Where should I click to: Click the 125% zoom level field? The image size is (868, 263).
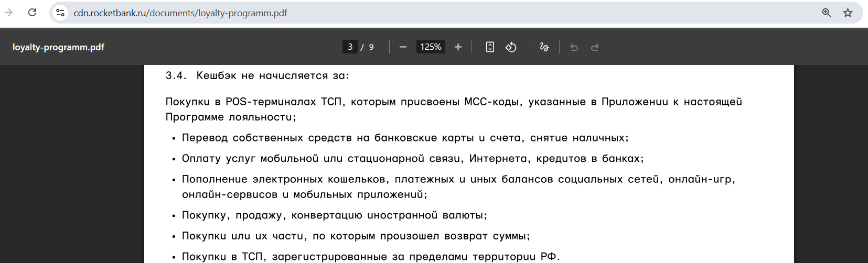pyautogui.click(x=431, y=47)
